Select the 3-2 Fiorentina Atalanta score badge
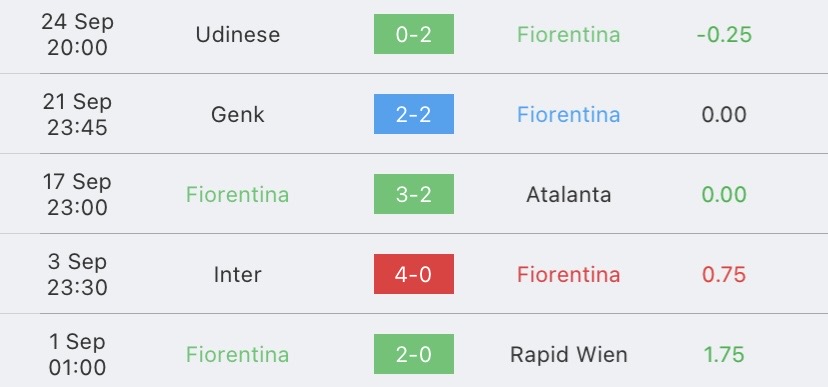This screenshot has width=828, height=387. [413, 194]
